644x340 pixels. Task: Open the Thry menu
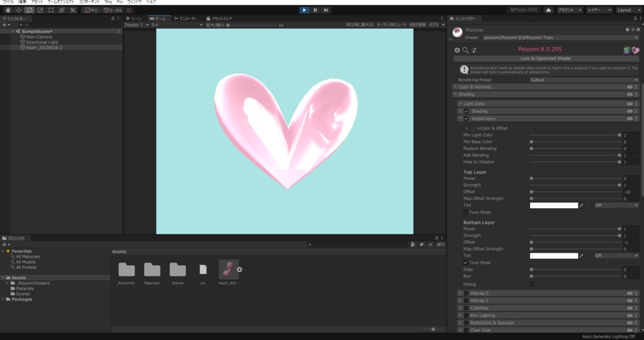click(x=108, y=3)
